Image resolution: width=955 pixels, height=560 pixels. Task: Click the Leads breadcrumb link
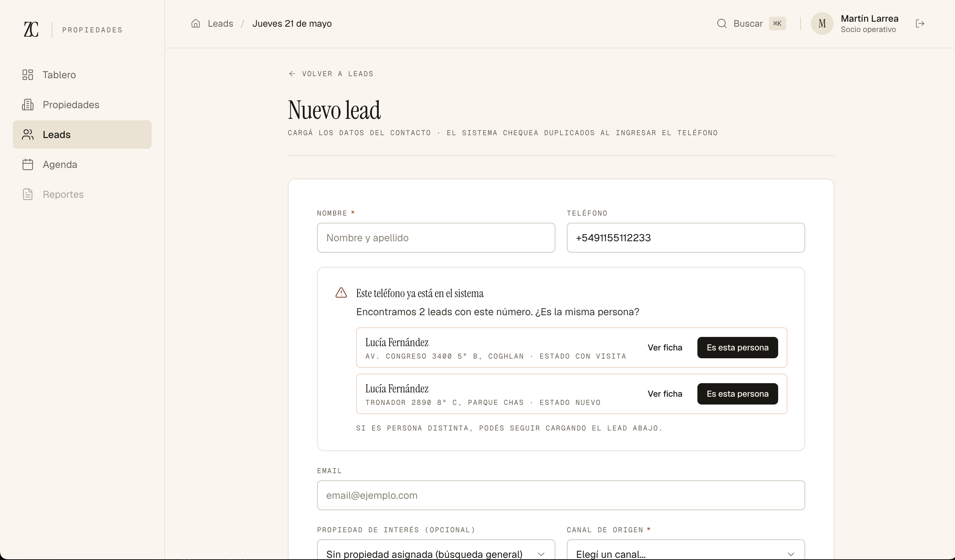click(220, 23)
